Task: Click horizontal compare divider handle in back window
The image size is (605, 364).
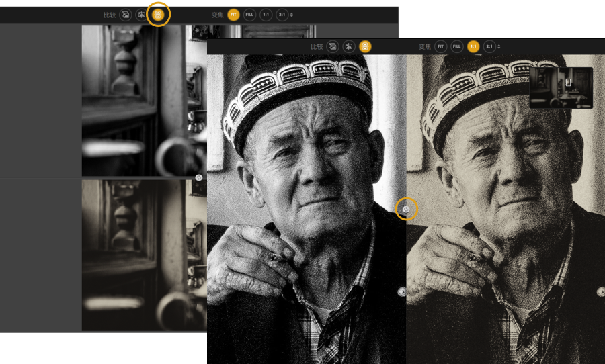Action: 199,177
